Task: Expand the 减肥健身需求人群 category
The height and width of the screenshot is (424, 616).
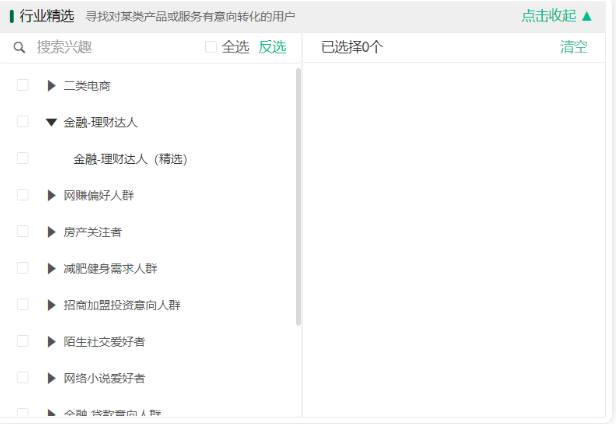Action: pyautogui.click(x=51, y=268)
